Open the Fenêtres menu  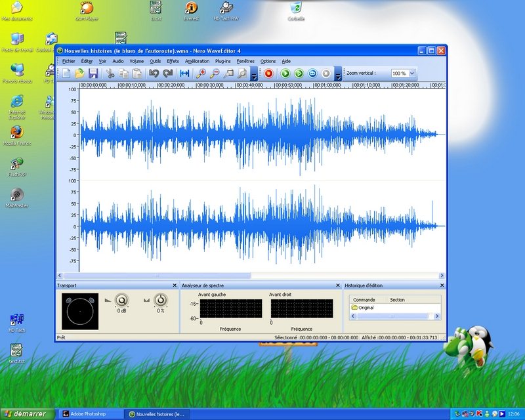coord(245,61)
